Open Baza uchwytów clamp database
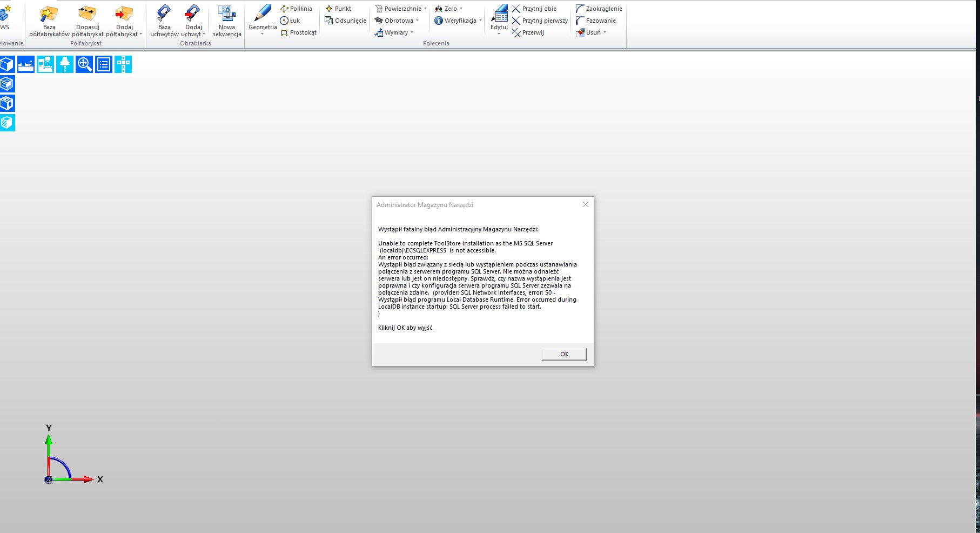This screenshot has width=980, height=533. (164, 21)
